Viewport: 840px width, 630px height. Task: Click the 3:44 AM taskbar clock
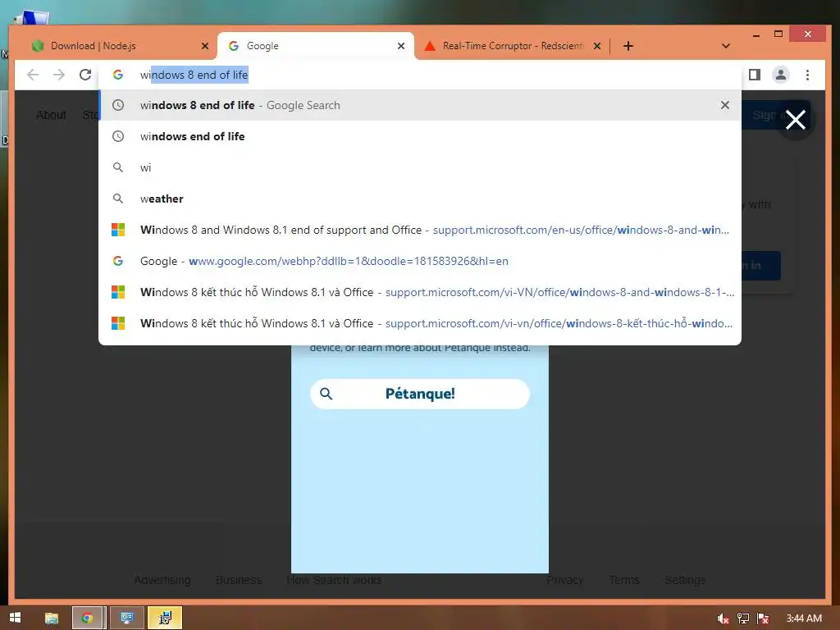pyautogui.click(x=804, y=619)
